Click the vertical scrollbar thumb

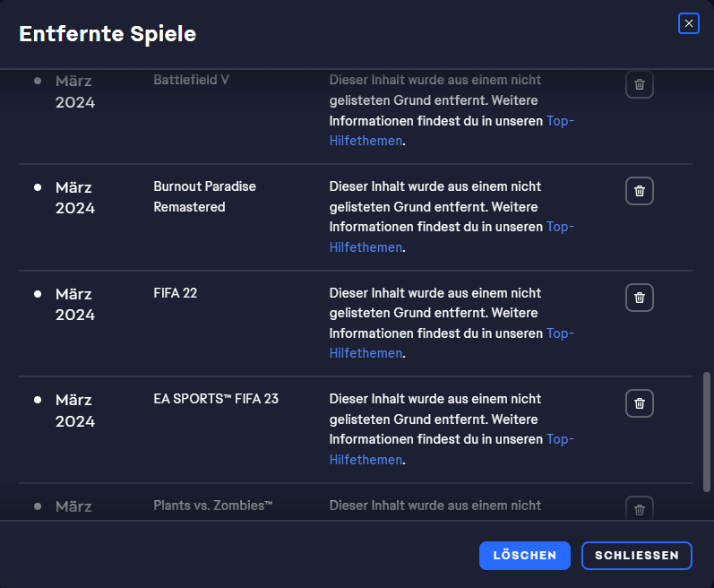point(707,430)
